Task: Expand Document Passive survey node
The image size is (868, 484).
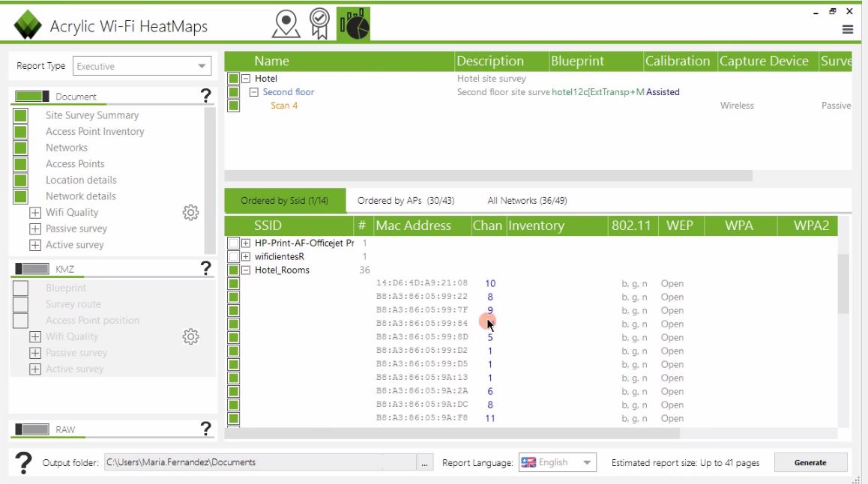Action: click(35, 229)
